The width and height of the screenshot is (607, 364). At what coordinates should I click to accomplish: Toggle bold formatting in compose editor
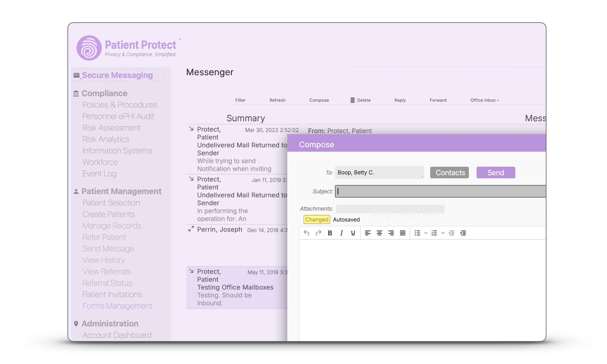pyautogui.click(x=330, y=233)
